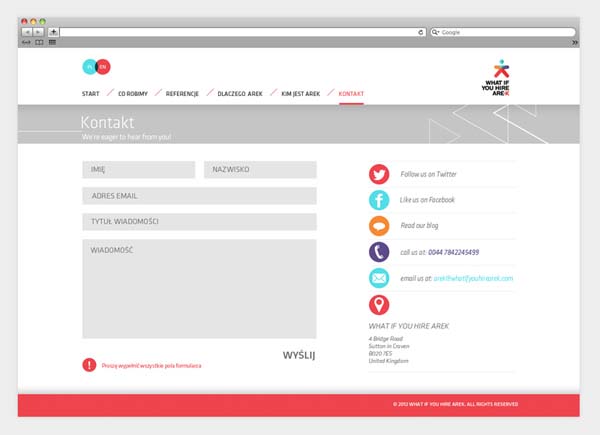The width and height of the screenshot is (600, 435).
Task: Click the orange blog speech bubble icon
Action: click(379, 226)
